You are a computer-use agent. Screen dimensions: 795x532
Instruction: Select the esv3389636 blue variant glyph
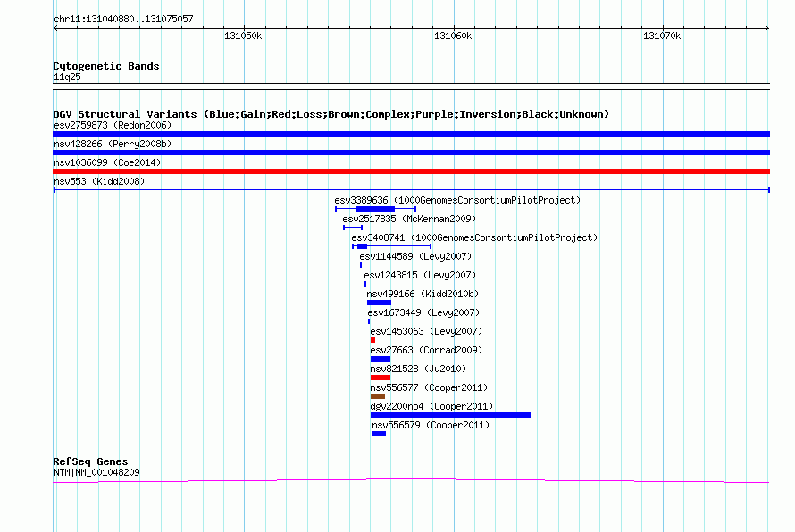click(376, 209)
